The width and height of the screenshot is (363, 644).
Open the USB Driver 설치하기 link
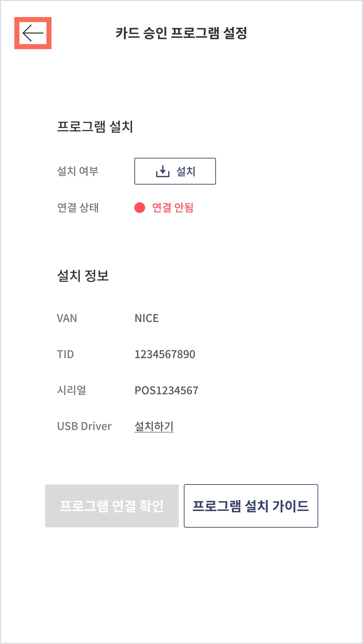(x=154, y=426)
